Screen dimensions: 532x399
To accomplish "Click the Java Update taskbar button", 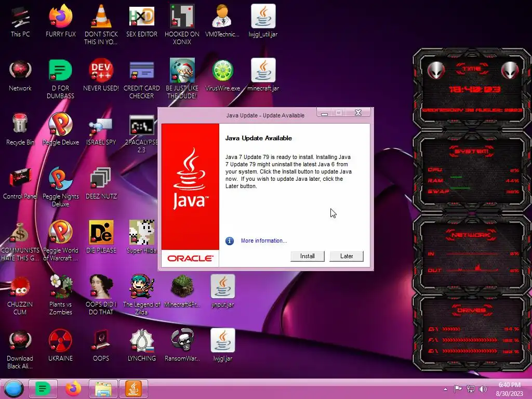I will coord(134,389).
